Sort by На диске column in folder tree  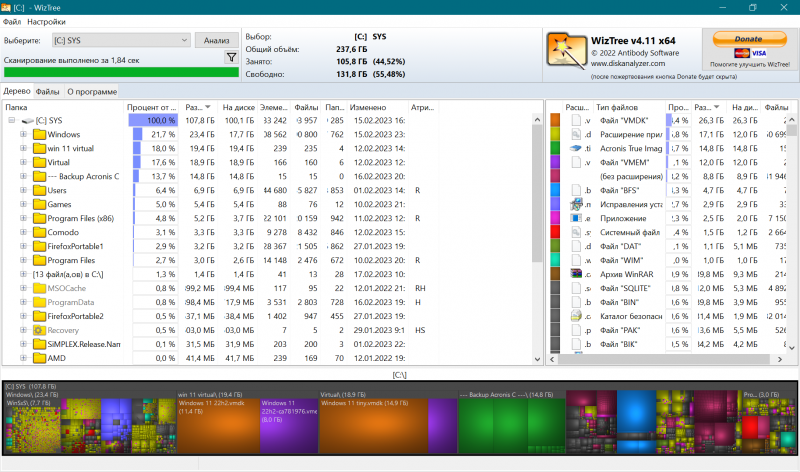point(238,107)
